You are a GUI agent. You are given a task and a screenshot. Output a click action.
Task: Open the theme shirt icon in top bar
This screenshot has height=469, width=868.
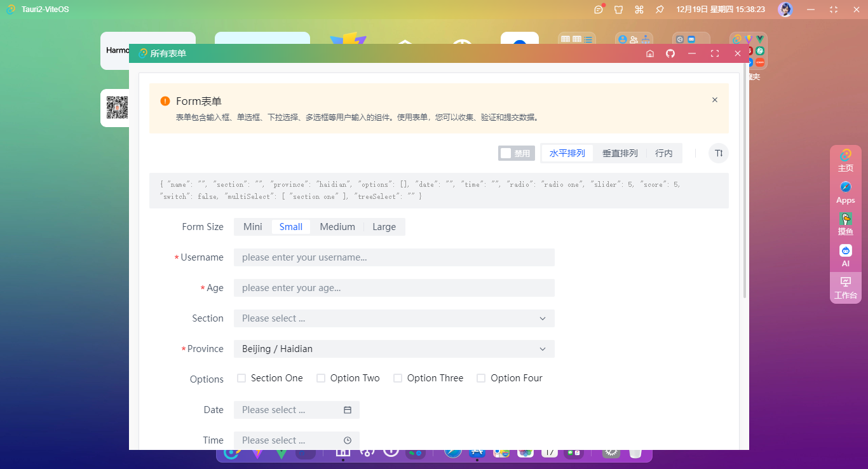pyautogui.click(x=619, y=10)
